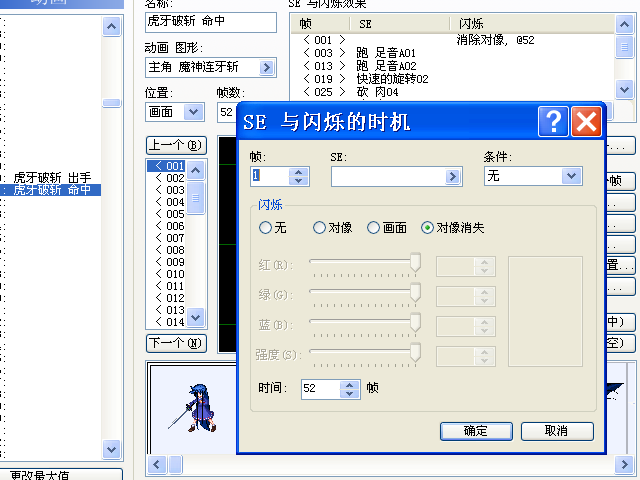The height and width of the screenshot is (480, 640).
Task: Click SE list scroll up arrow
Action: pyautogui.click(x=624, y=24)
